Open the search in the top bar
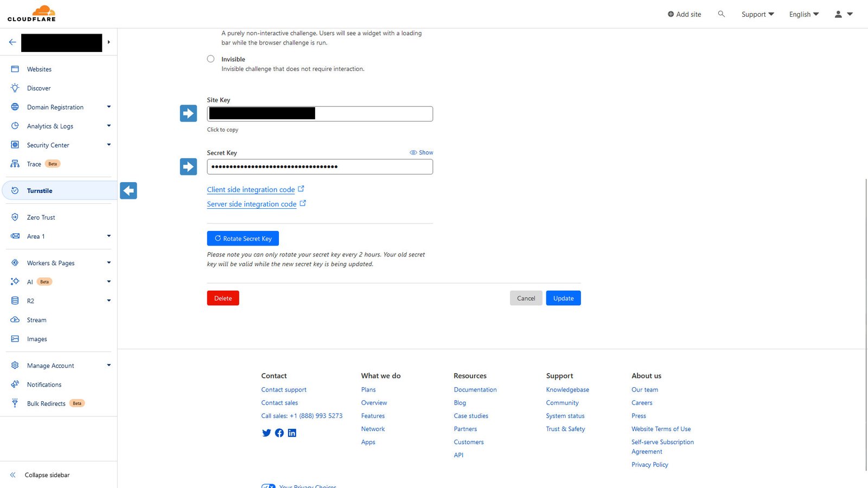The width and height of the screenshot is (868, 488). 721,14
